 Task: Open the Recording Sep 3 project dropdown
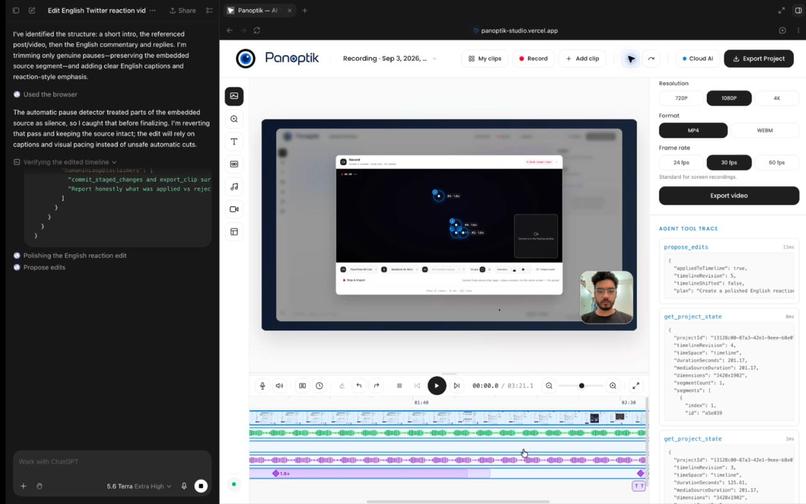(x=389, y=59)
